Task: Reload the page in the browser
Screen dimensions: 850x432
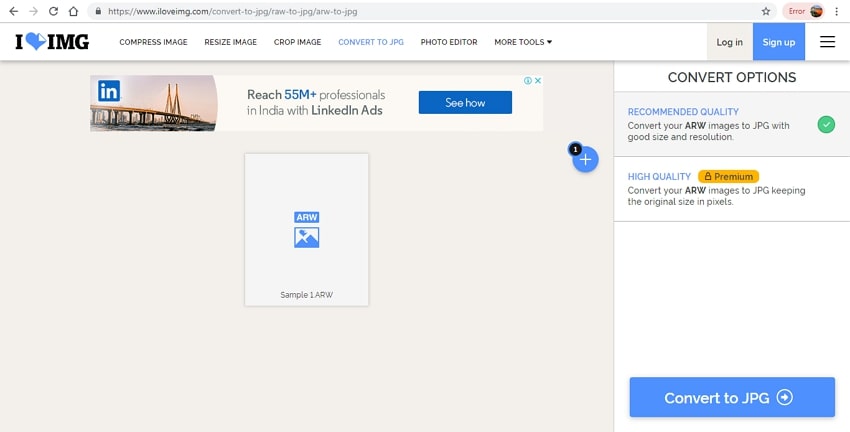Action: 53,11
